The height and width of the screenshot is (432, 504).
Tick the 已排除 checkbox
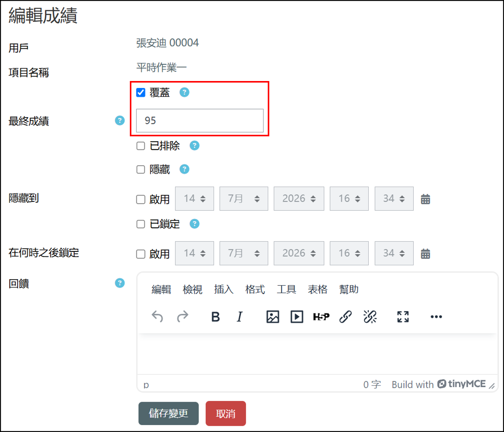point(141,146)
